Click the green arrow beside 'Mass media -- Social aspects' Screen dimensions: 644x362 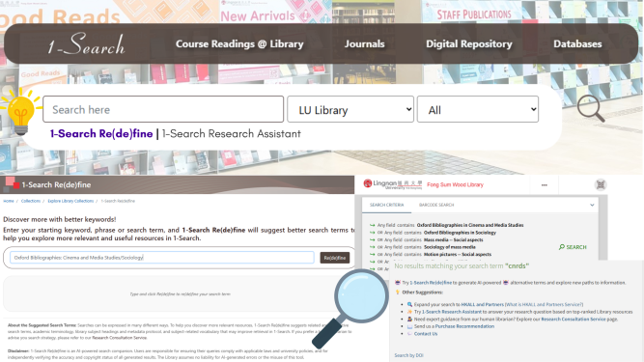pos(372,239)
